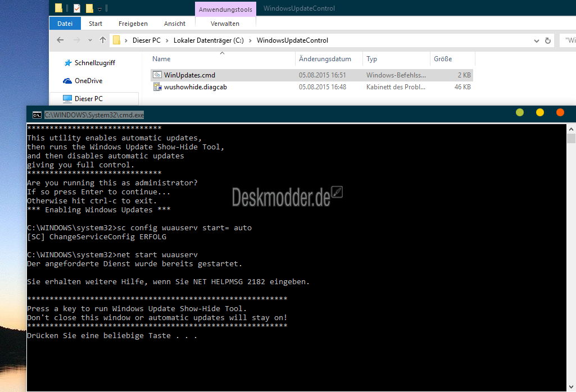This screenshot has height=392, width=576.
Task: Click WindowsUpdateControl in the address path
Action: [x=292, y=40]
